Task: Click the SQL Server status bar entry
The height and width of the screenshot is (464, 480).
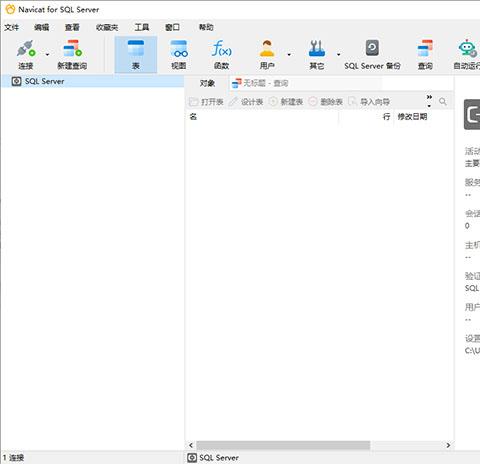Action: pyautogui.click(x=213, y=458)
